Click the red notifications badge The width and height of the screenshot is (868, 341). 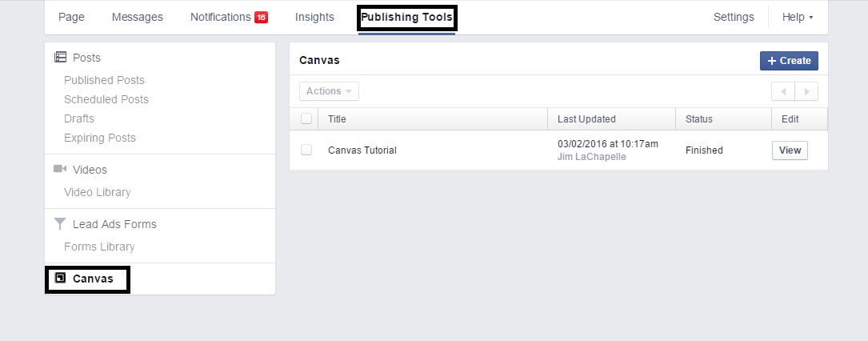262,17
